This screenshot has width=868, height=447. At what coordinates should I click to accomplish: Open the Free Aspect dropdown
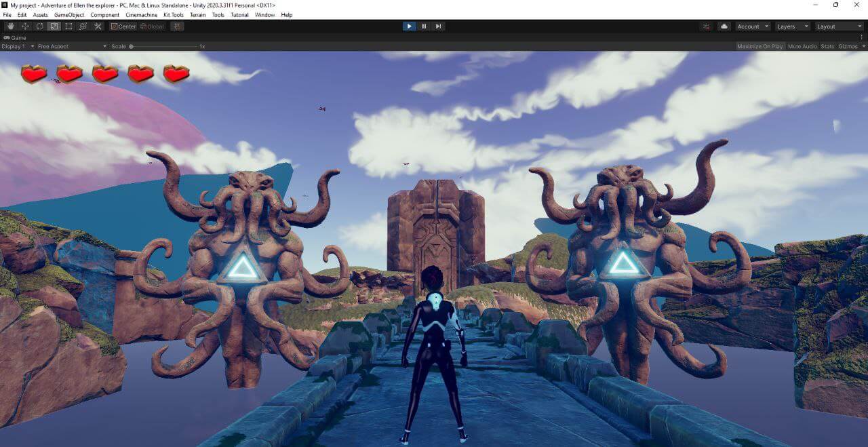(x=72, y=46)
